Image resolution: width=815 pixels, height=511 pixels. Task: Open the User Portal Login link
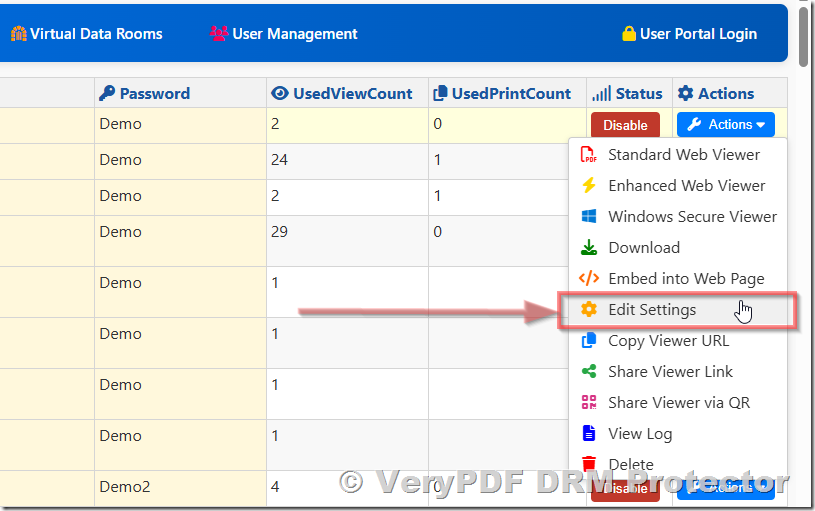689,34
